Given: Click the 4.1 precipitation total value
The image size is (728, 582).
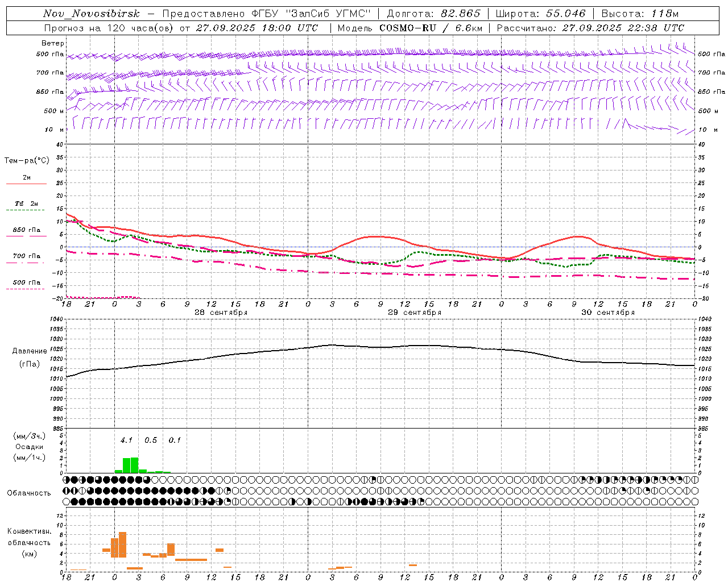Looking at the screenshot, I should click(126, 440).
